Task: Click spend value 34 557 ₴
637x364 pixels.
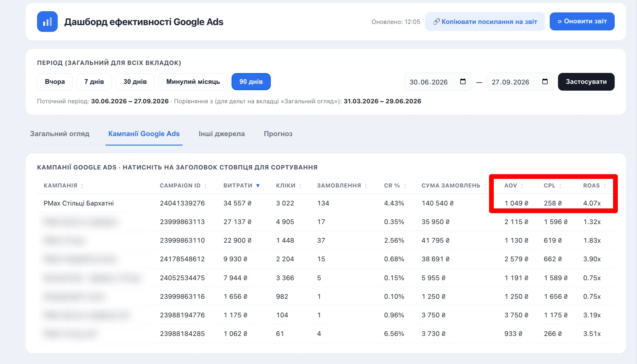Action: coord(237,203)
